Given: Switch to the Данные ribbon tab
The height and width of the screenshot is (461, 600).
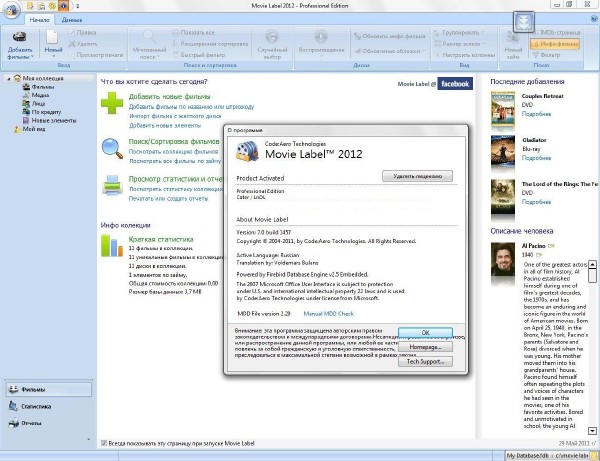Looking at the screenshot, I should tap(72, 19).
